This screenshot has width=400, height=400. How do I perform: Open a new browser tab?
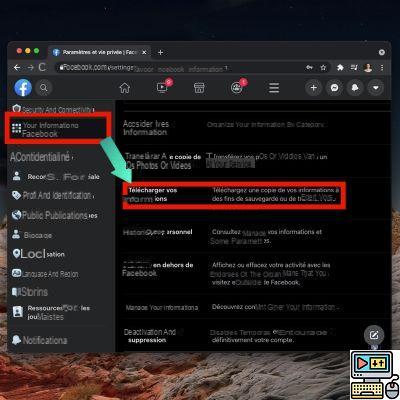[x=160, y=52]
